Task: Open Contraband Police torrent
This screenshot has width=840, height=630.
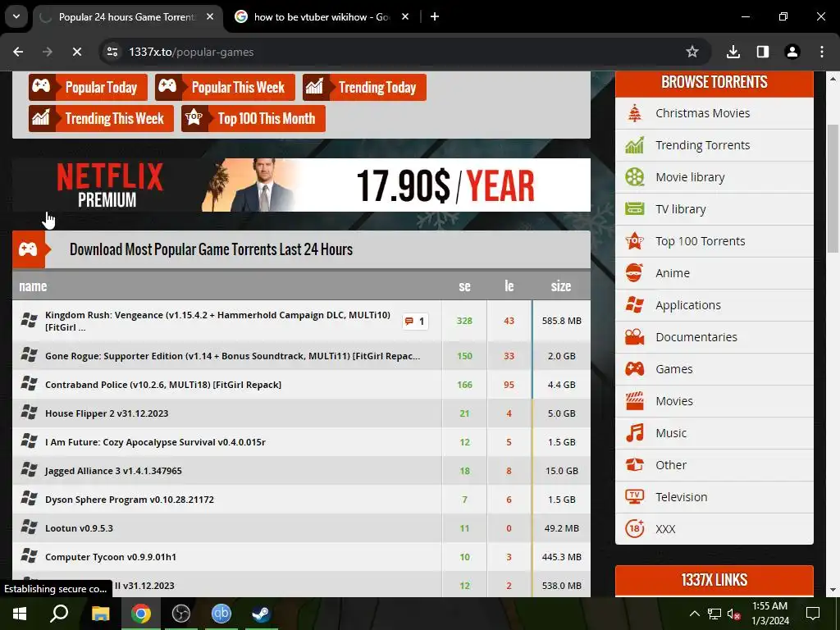Action: [163, 385]
